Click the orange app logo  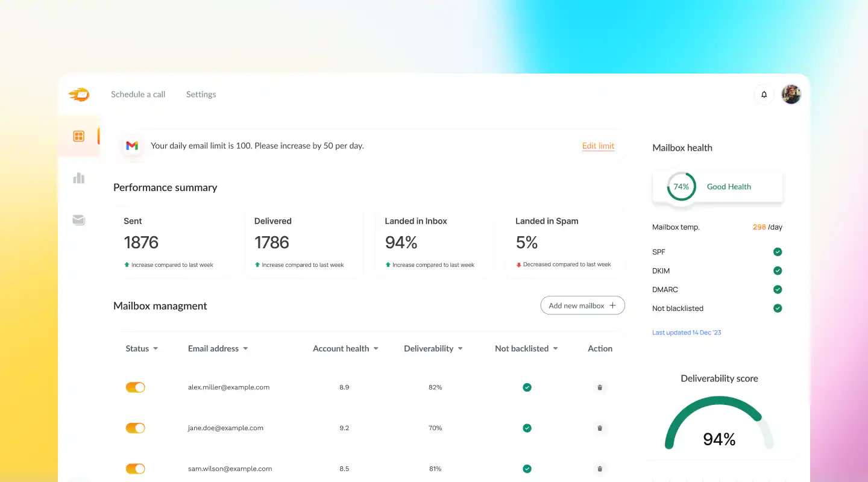click(78, 94)
